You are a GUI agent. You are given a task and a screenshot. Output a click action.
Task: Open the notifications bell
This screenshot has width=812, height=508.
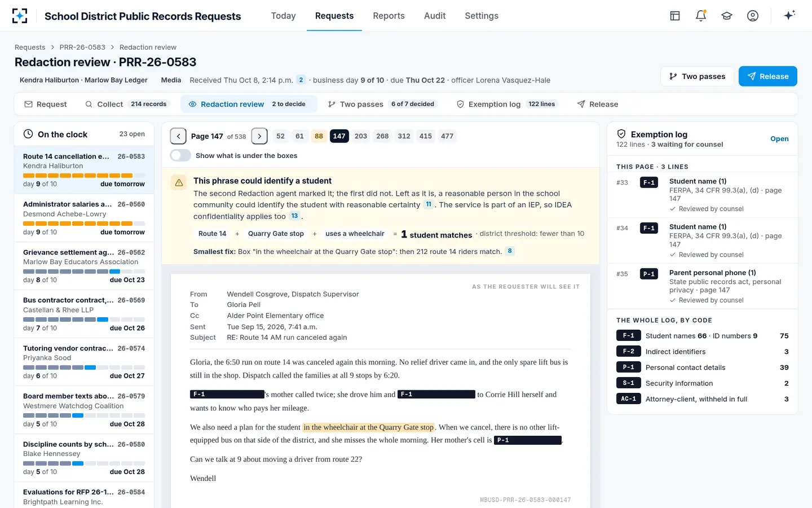coord(701,16)
